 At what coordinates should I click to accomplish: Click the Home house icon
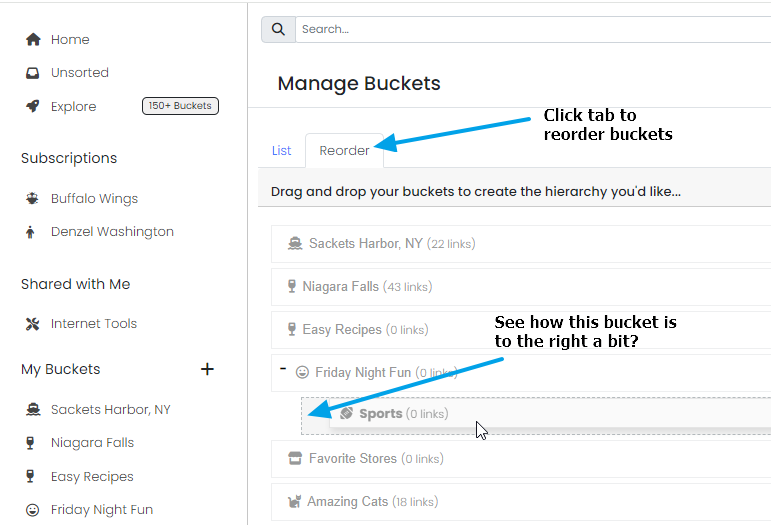pyautogui.click(x=33, y=39)
